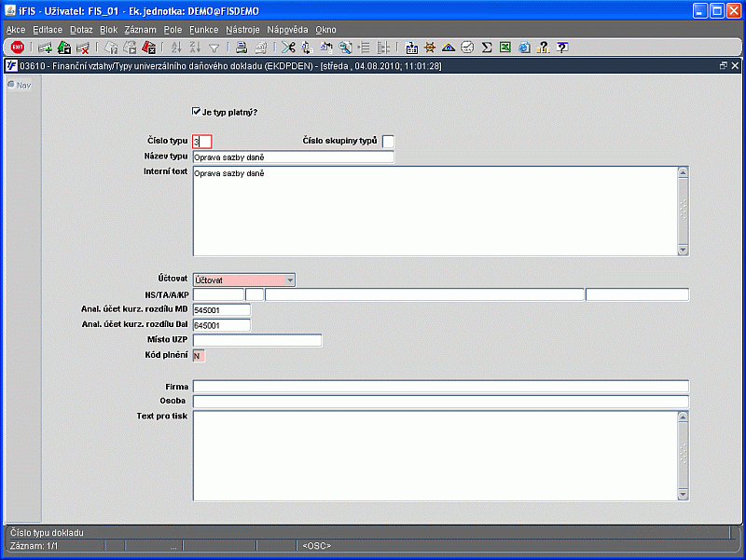Click the indented list lines icon

364,48
